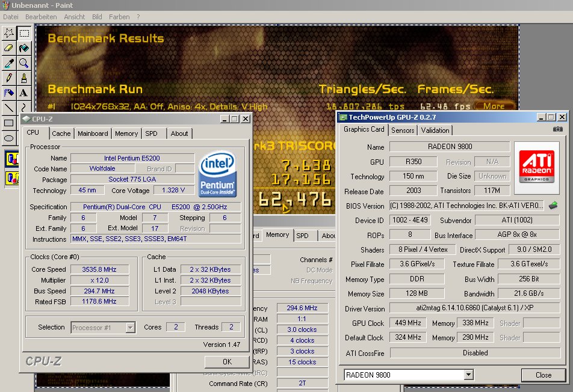The image size is (573, 392).
Task: Select the Rectangle shape tool
Action: [x=9, y=123]
